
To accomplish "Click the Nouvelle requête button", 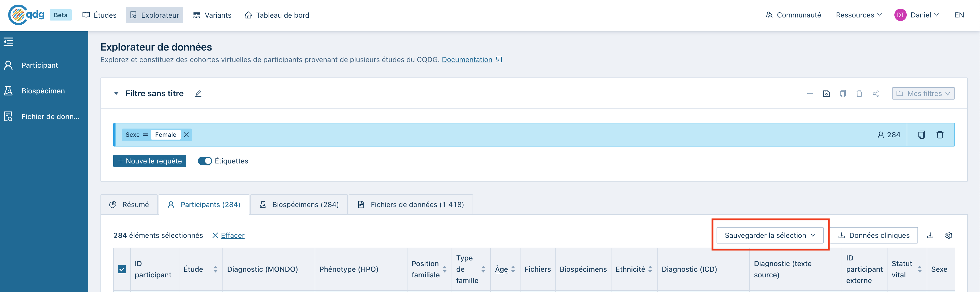I will pos(149,161).
